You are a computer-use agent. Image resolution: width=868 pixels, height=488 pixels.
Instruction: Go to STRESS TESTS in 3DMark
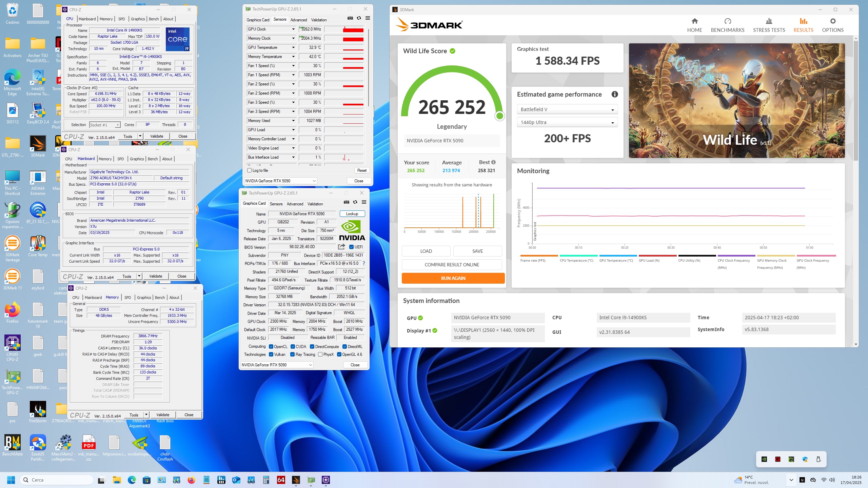pyautogui.click(x=769, y=25)
